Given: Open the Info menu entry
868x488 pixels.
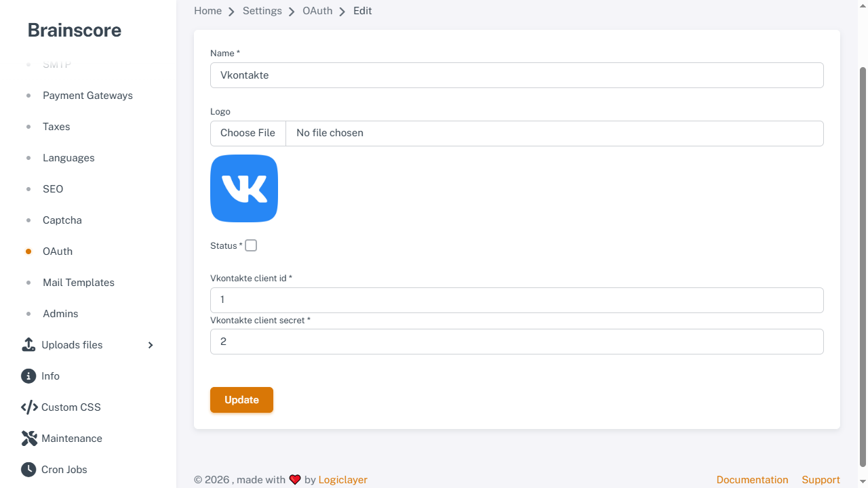Looking at the screenshot, I should [50, 376].
